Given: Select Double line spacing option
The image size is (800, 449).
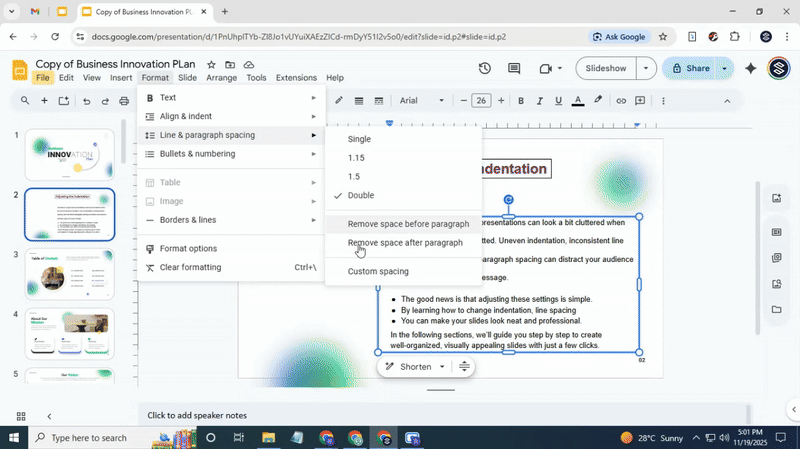Looking at the screenshot, I should tap(361, 196).
